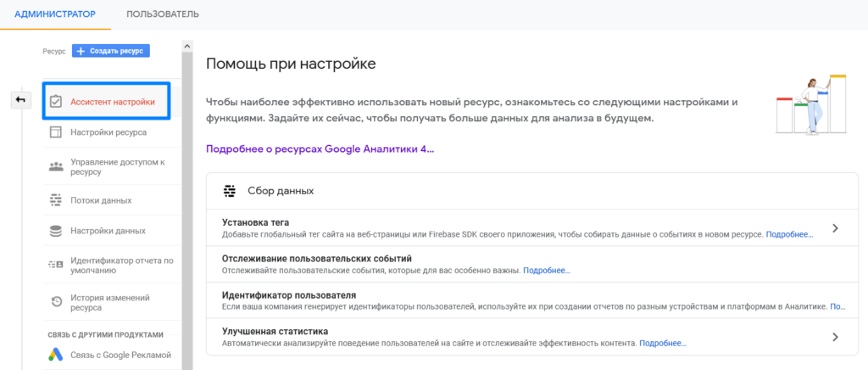The width and height of the screenshot is (868, 370).
Task: Expand the Улучшенная статистика row chevron
Action: 835,337
